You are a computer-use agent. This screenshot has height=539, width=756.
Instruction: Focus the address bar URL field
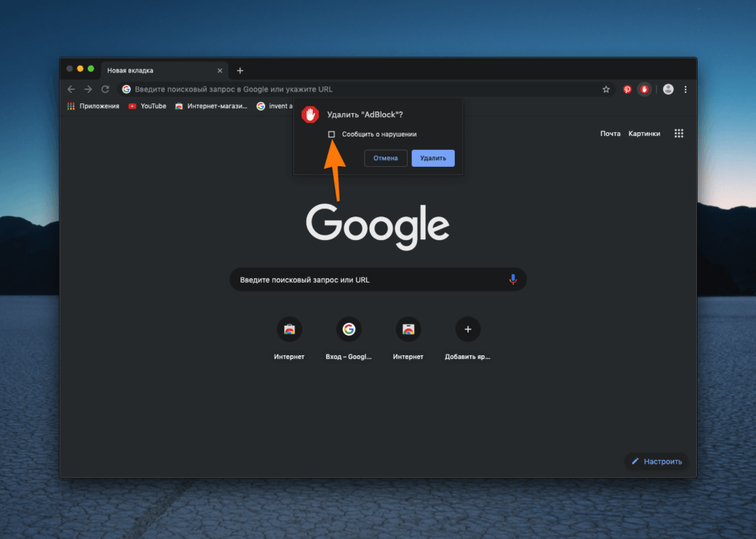pyautogui.click(x=366, y=89)
